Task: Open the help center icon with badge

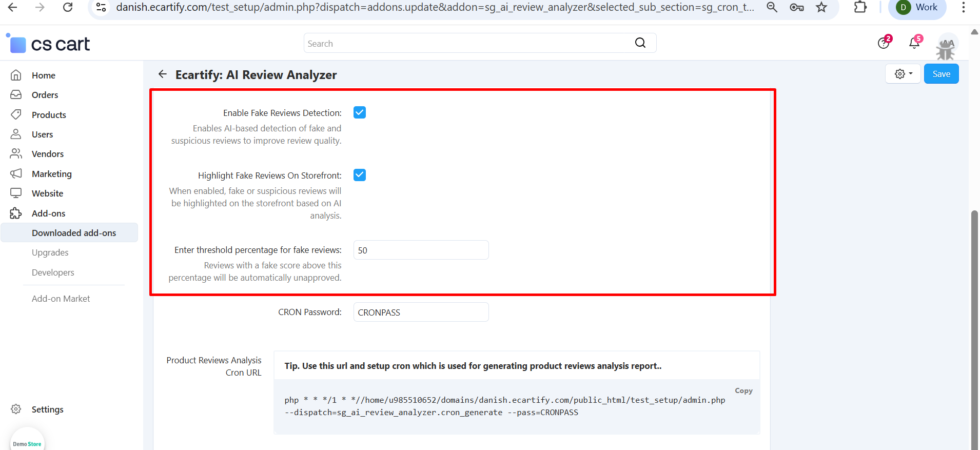Action: [x=884, y=43]
